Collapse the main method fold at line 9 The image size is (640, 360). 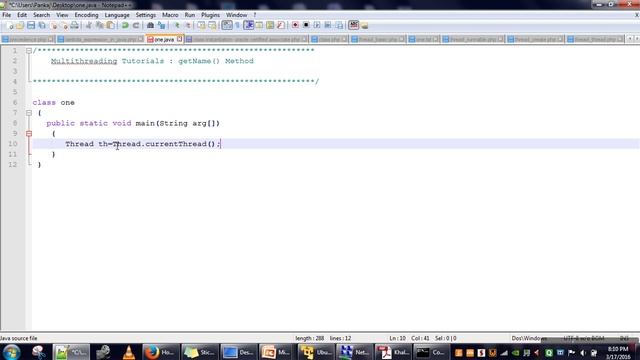click(x=29, y=133)
